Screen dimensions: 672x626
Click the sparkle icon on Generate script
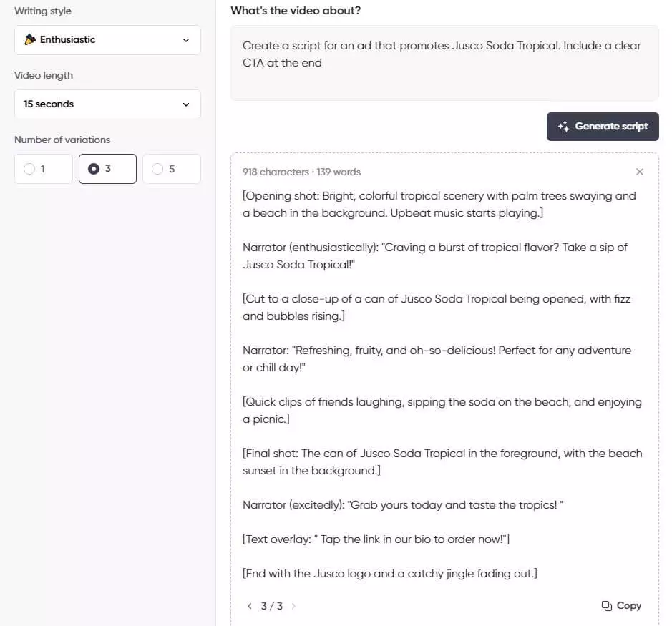[x=563, y=127]
